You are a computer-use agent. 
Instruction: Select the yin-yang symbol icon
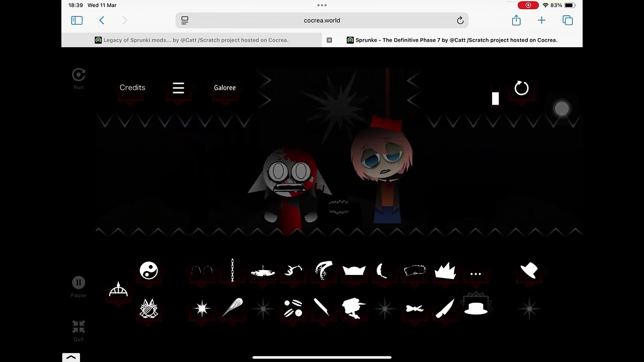[x=148, y=270]
